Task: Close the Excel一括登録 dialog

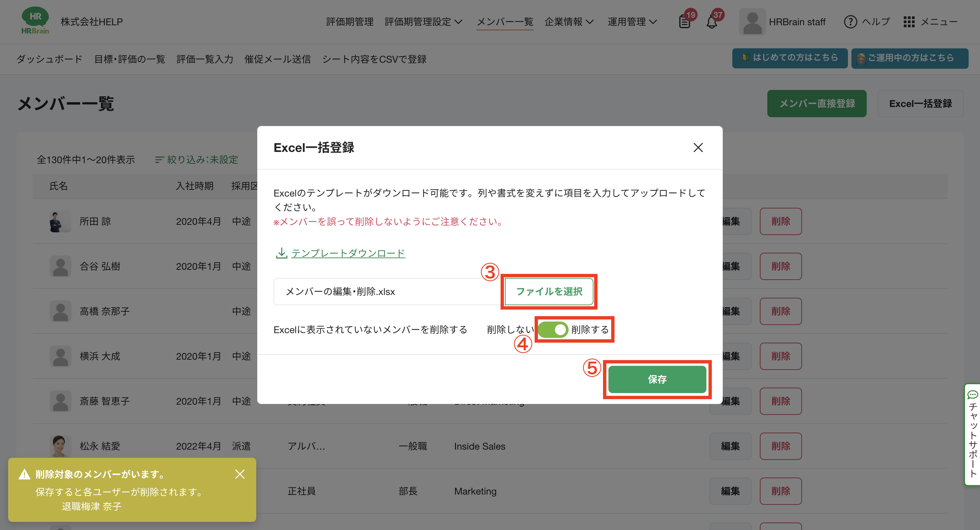Action: click(698, 148)
